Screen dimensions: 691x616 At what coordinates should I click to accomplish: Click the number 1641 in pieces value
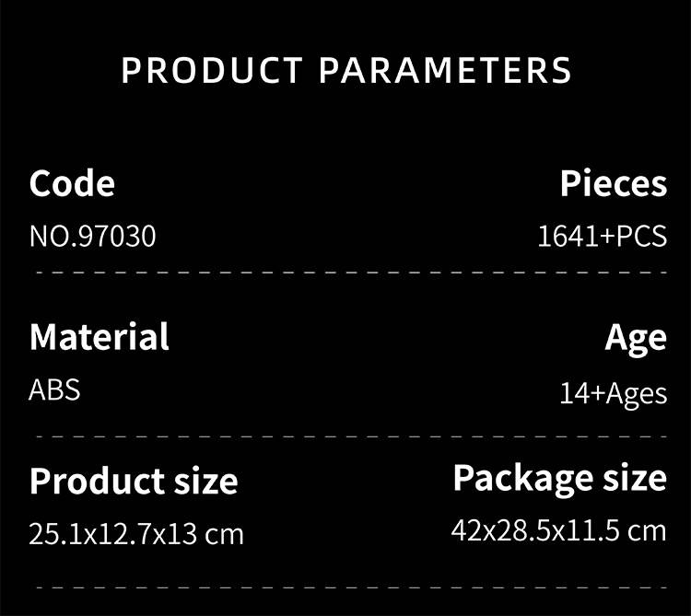click(568, 237)
